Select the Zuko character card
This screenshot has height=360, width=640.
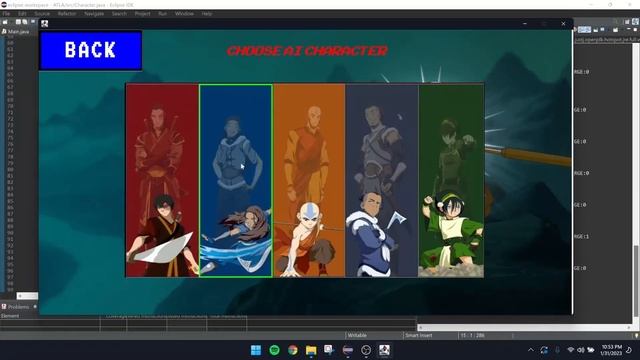pos(162,180)
